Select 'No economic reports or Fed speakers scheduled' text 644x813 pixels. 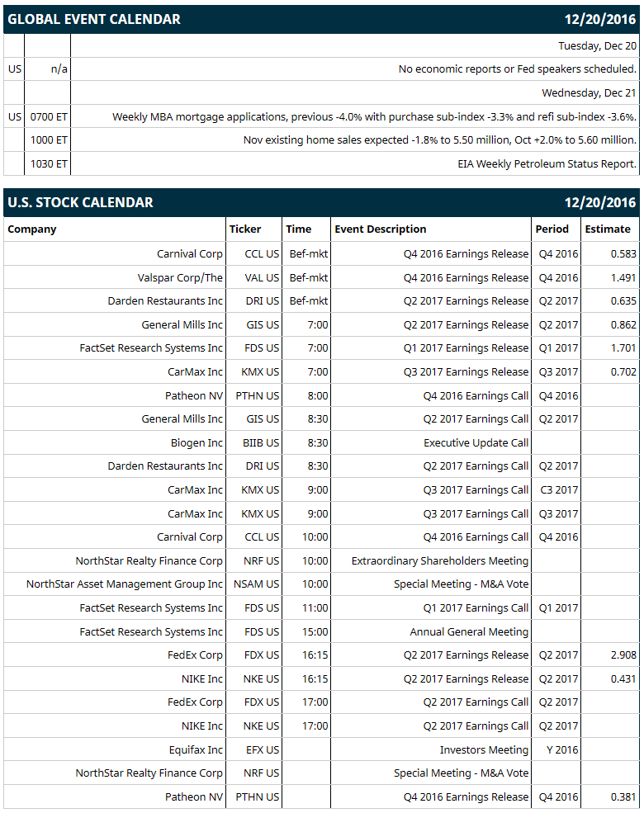pyautogui.click(x=518, y=69)
